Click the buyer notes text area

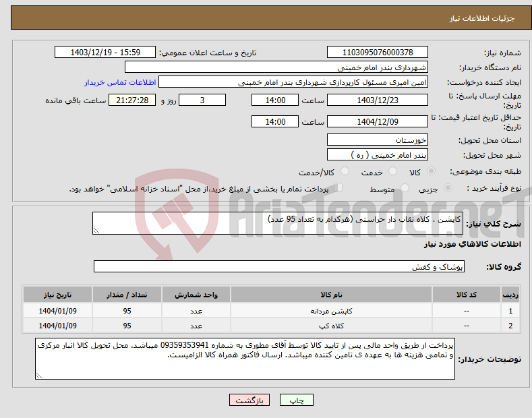point(245,359)
